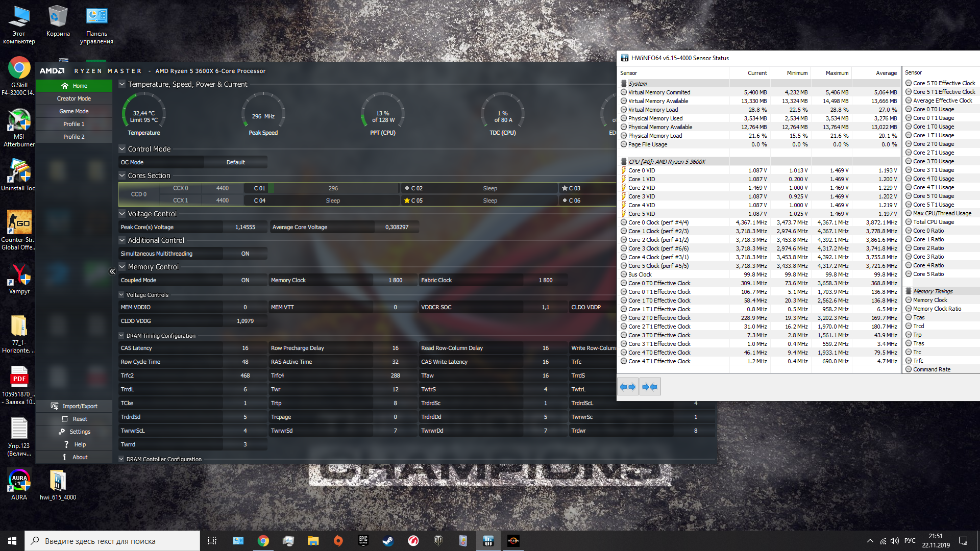Click the Windows taskbar search field
The height and width of the screenshot is (551, 980).
point(112,541)
